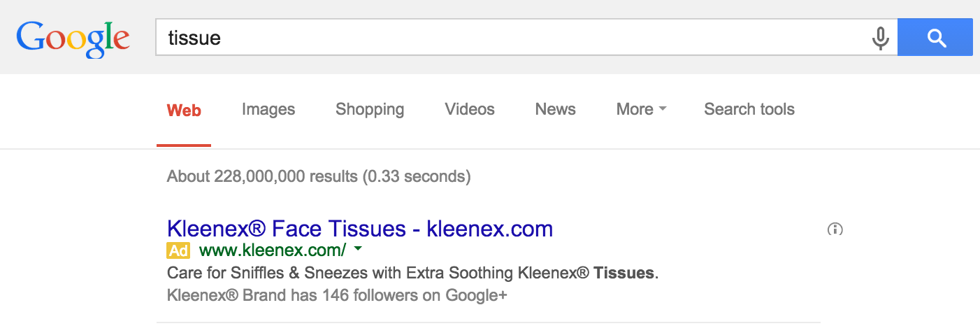Click the yellow Ad badge
Viewport: 980px width, 333px height.
pyautogui.click(x=178, y=250)
